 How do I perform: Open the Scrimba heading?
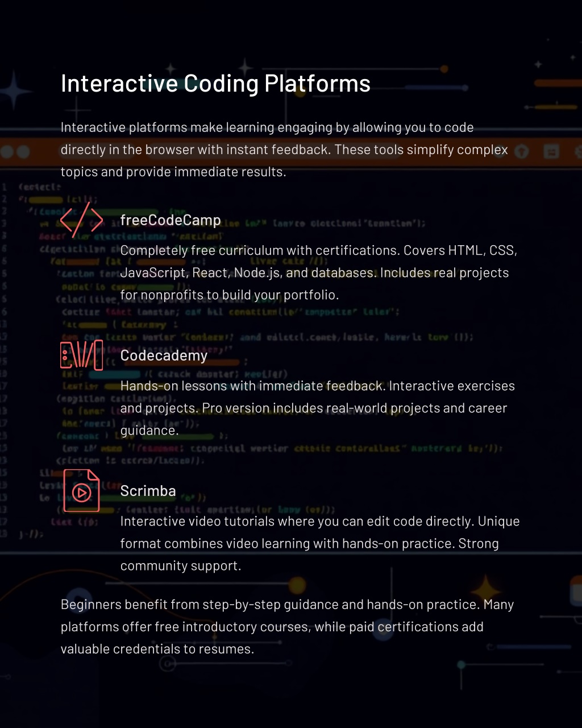pyautogui.click(x=148, y=491)
